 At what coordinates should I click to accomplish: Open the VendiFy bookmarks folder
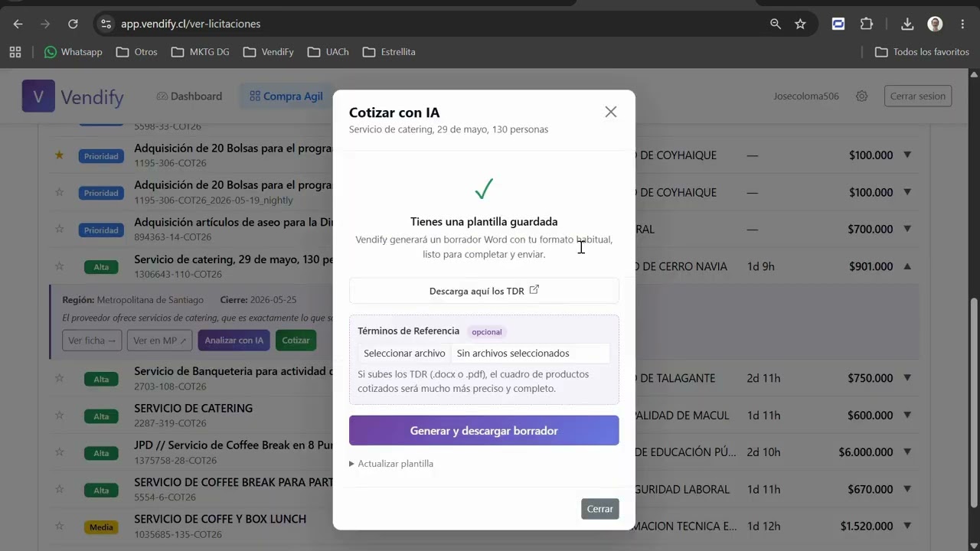click(269, 52)
